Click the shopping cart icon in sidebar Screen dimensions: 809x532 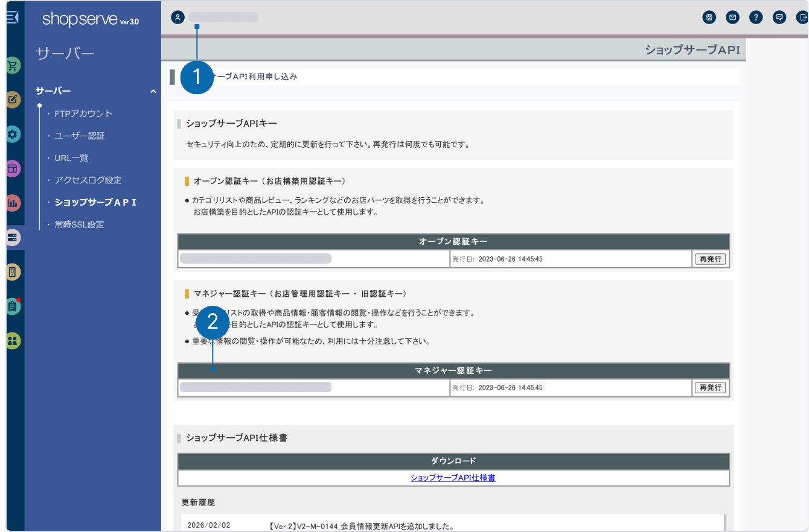(x=13, y=65)
